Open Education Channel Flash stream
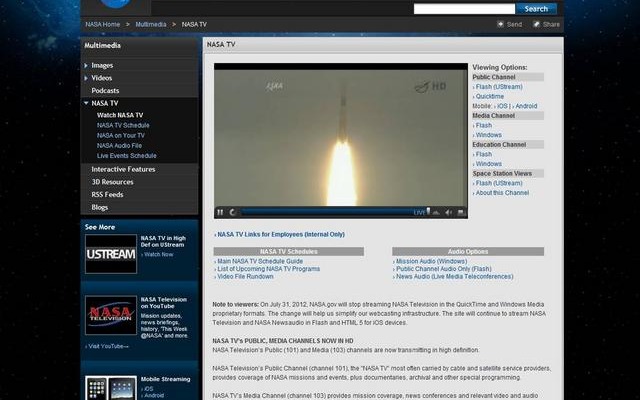This screenshot has width=640, height=400. coord(484,154)
